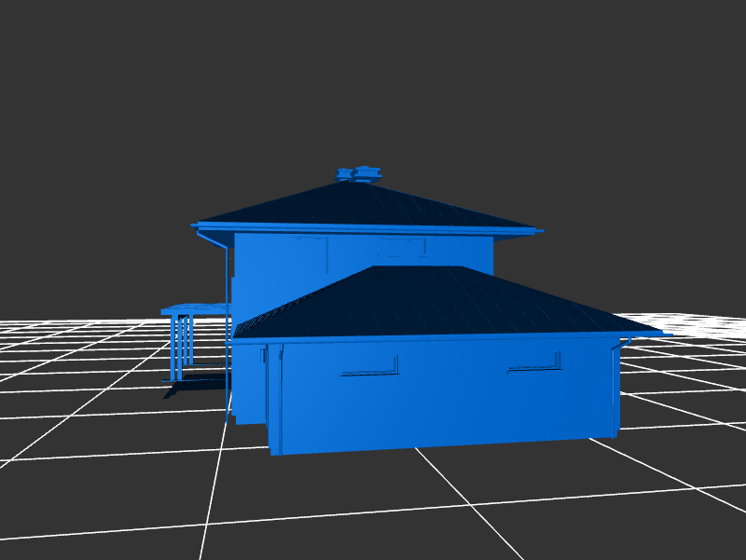
Task: Click the porch support columns on the left
Action: coord(181,347)
